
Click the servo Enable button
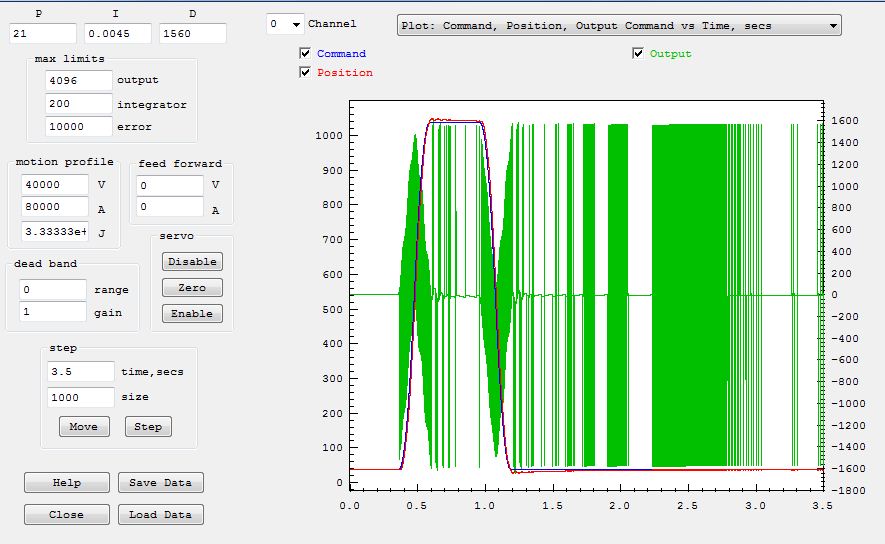tap(192, 313)
